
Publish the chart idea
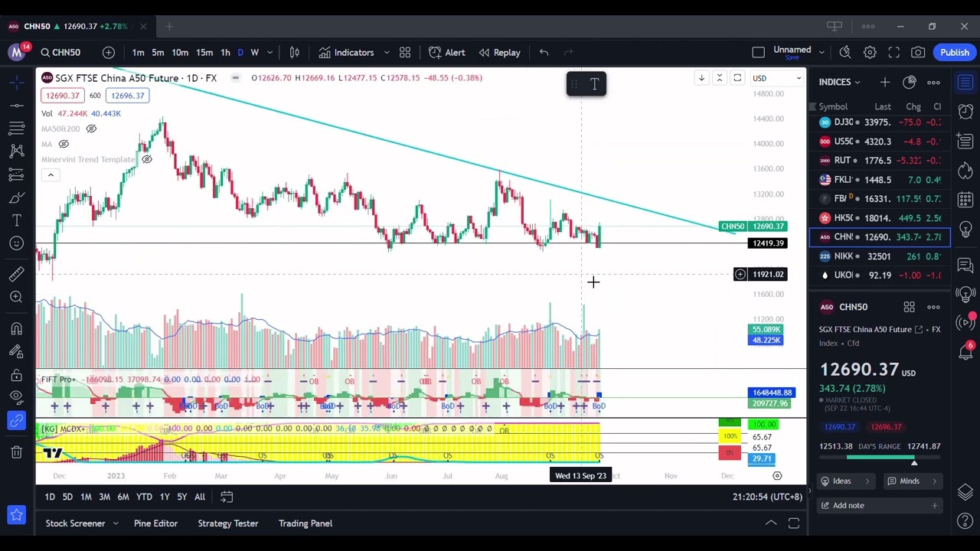955,52
